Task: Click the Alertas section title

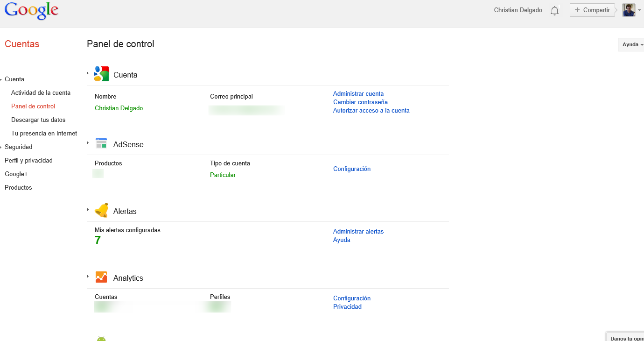Action: click(125, 211)
